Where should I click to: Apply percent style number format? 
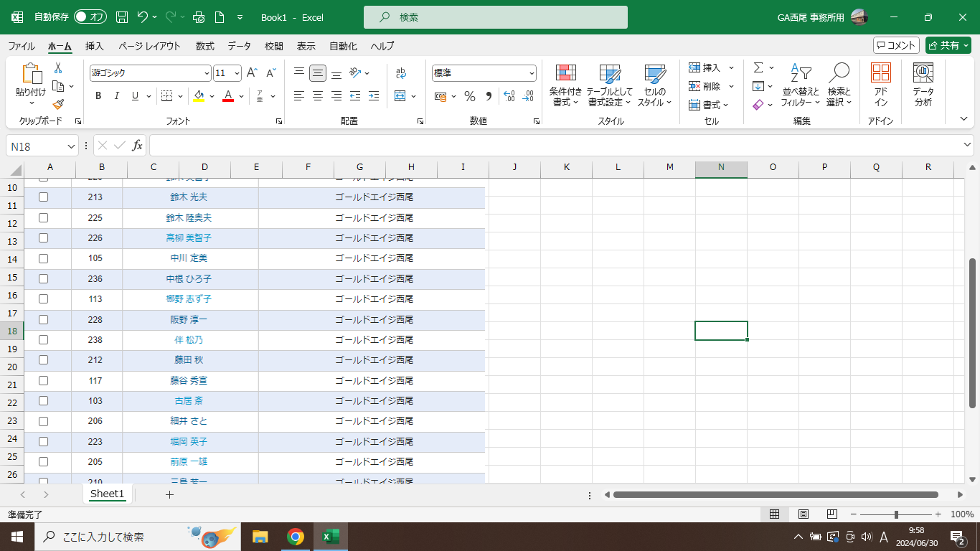click(470, 96)
